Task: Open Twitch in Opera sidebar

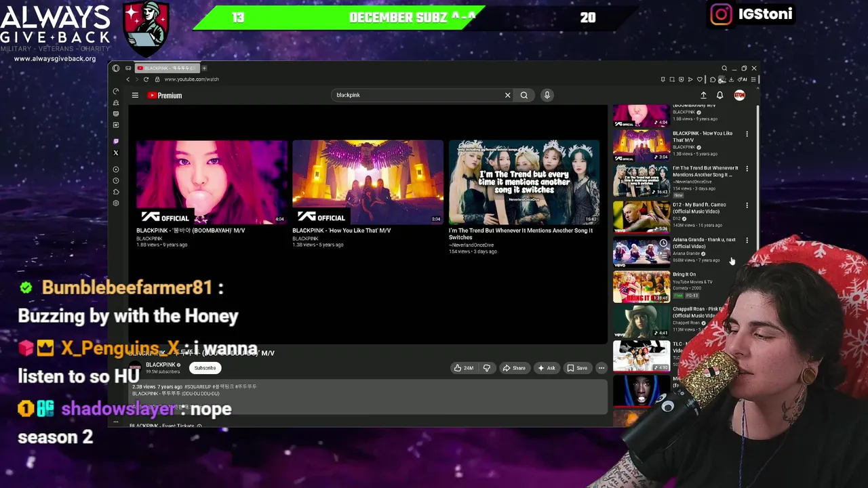Action: click(116, 141)
